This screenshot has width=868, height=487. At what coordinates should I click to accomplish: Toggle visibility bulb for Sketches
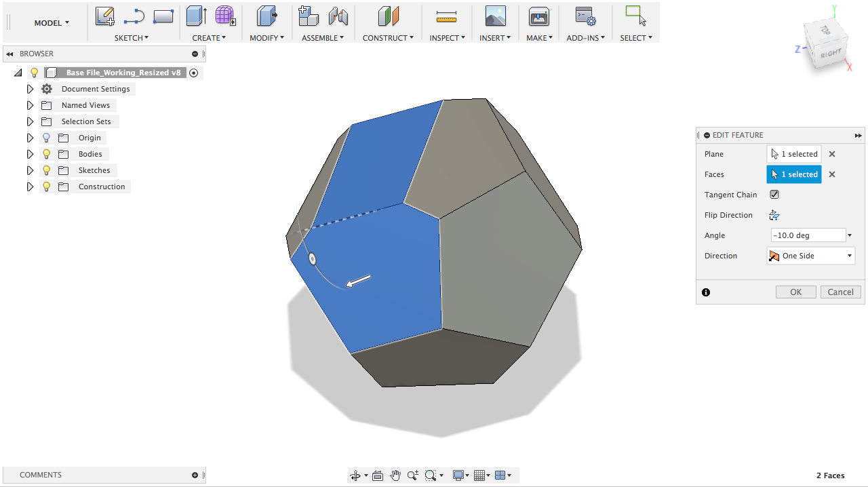[x=47, y=170]
